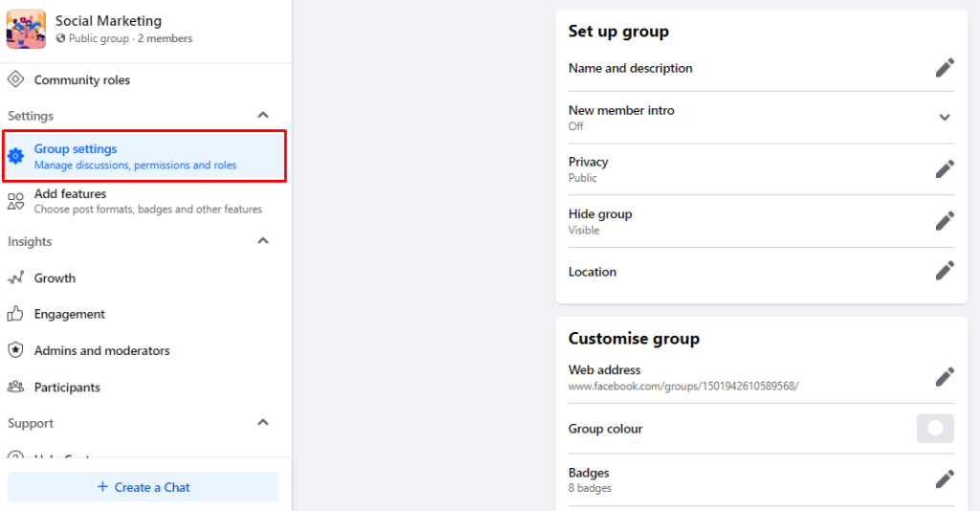This screenshot has width=980, height=511.
Task: Click the Customise group heading
Action: click(x=634, y=339)
